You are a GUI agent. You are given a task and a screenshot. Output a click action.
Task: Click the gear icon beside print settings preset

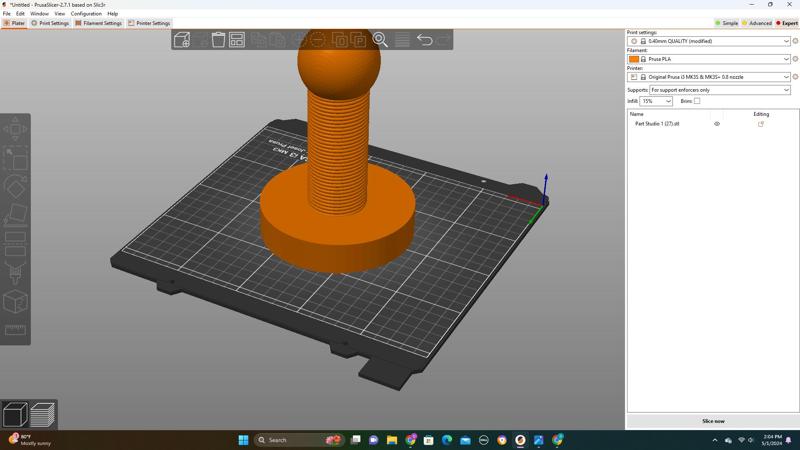[634, 41]
